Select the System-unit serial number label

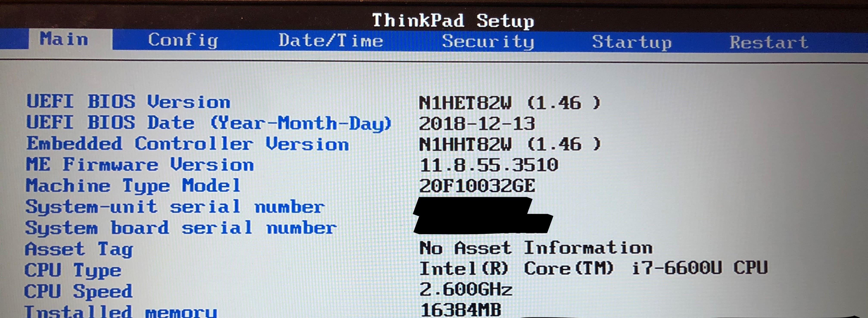(x=175, y=207)
